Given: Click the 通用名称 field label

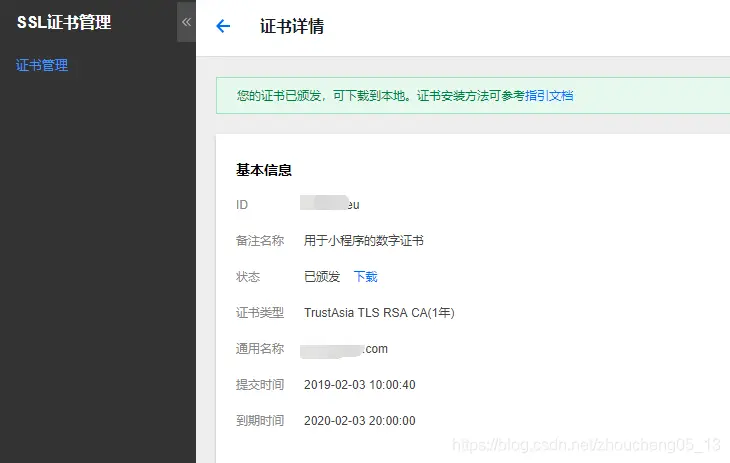Looking at the screenshot, I should [259, 349].
